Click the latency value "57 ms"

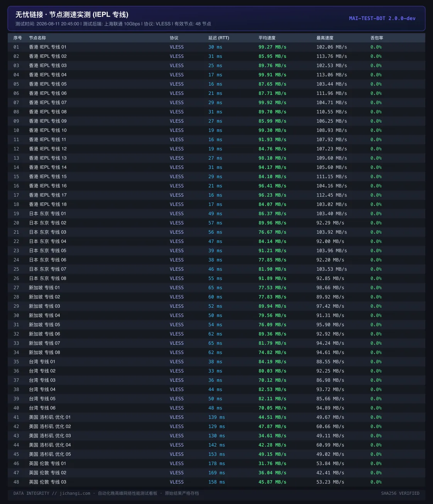[215, 223]
